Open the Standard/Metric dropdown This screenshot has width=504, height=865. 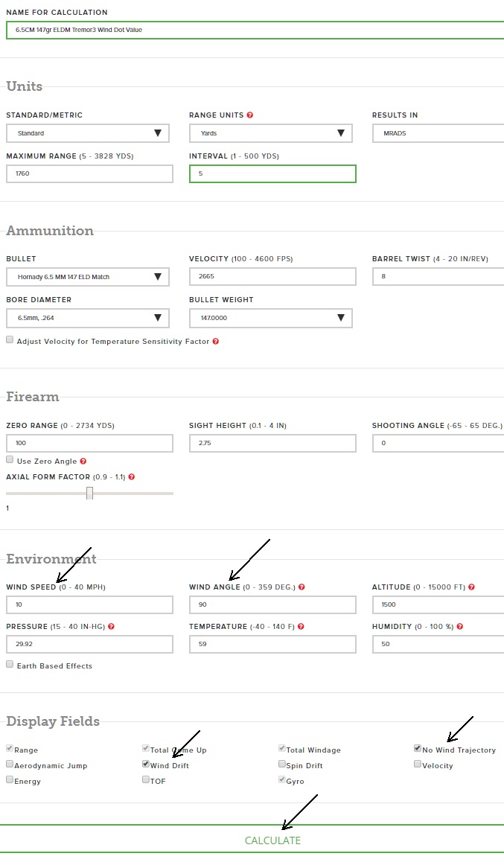click(88, 133)
